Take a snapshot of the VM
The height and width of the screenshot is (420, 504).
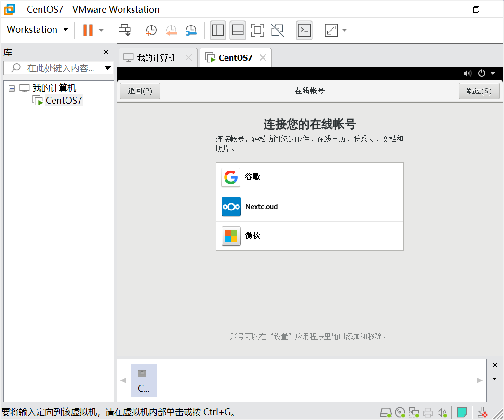pos(151,30)
